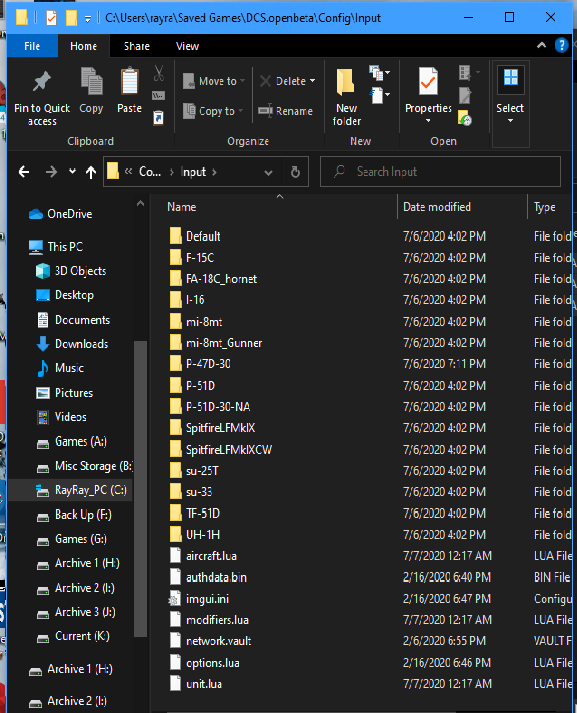The image size is (577, 713).
Task: Go up one folder level
Action: (x=91, y=172)
